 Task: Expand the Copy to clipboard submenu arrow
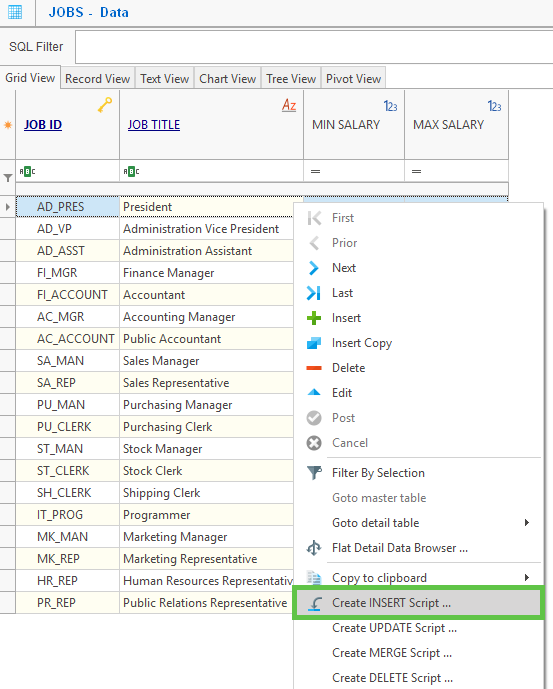pyautogui.click(x=527, y=577)
